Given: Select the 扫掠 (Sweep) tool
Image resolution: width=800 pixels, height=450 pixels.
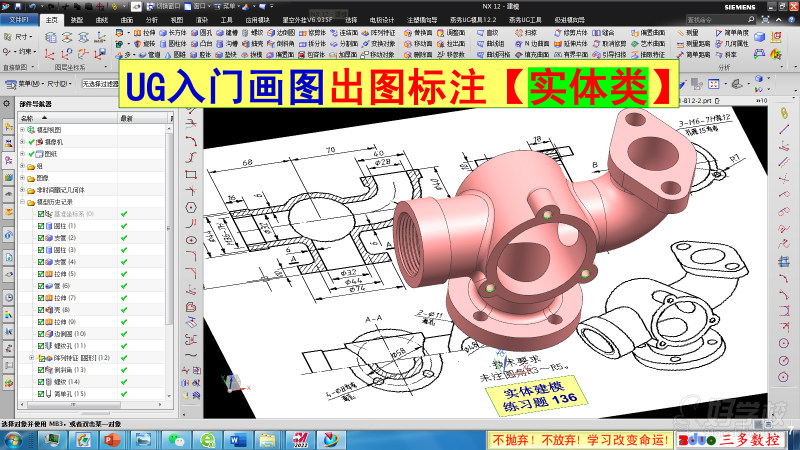Looking at the screenshot, I should click(x=520, y=32).
